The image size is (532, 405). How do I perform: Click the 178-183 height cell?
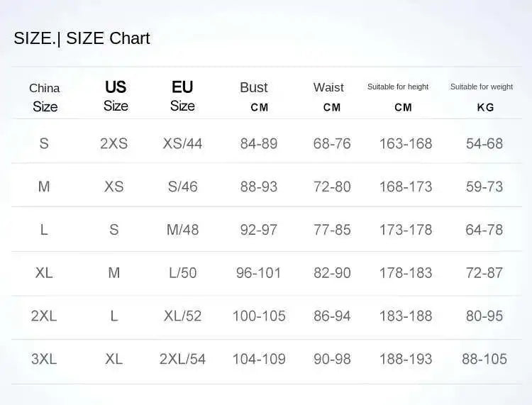pos(406,273)
